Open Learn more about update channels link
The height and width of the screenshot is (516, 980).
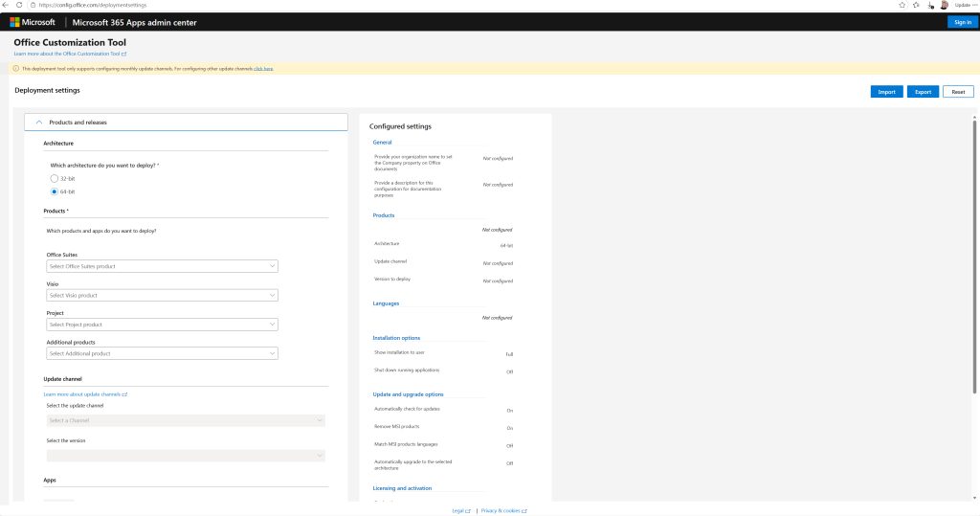coord(85,394)
